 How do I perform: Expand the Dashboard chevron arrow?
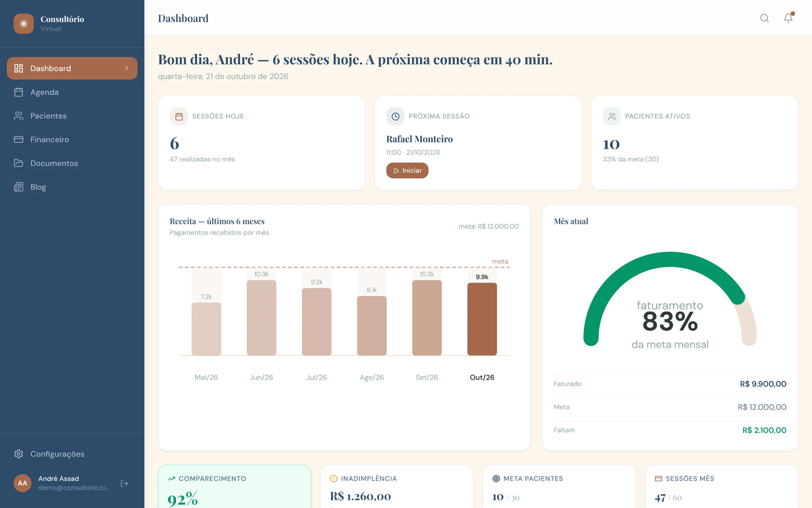(127, 68)
